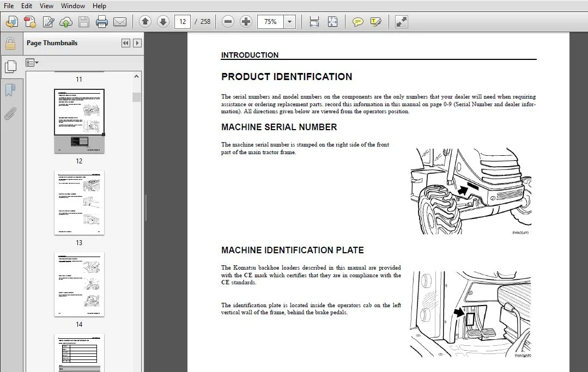588x372 pixels.
Task: Click the zoom in plus button
Action: [x=246, y=22]
